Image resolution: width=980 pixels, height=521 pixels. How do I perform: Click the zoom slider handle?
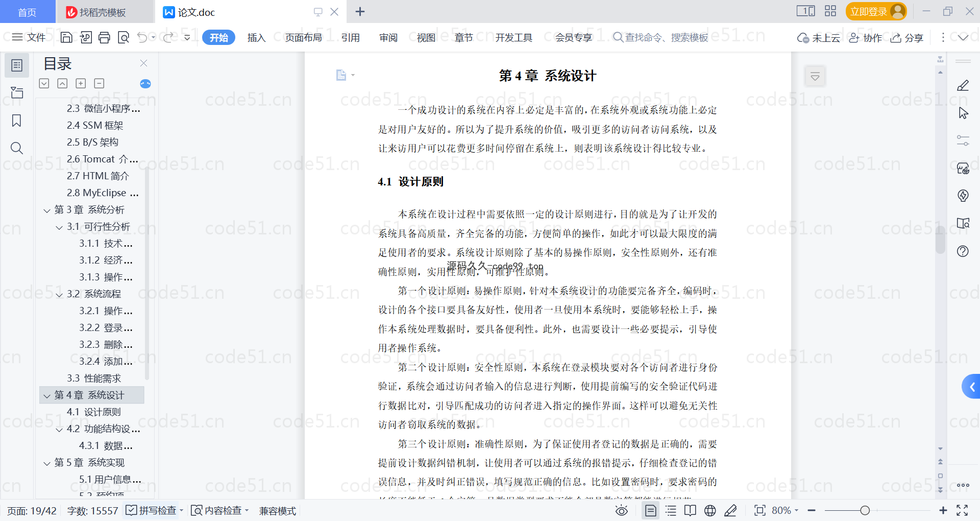pos(865,510)
